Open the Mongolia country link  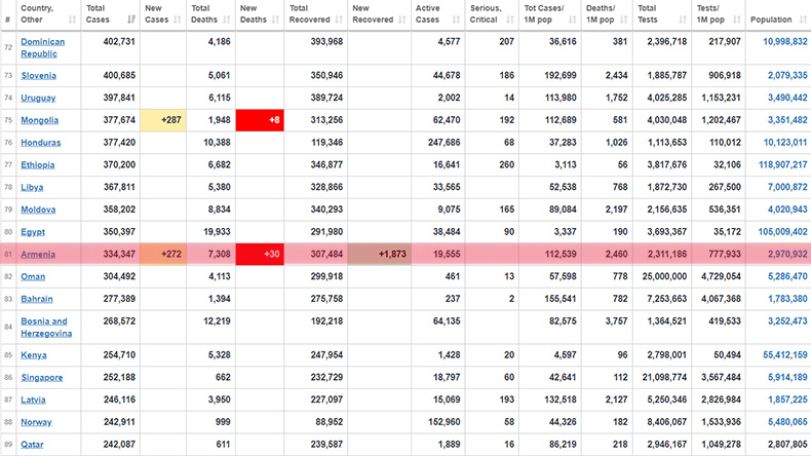click(x=39, y=120)
